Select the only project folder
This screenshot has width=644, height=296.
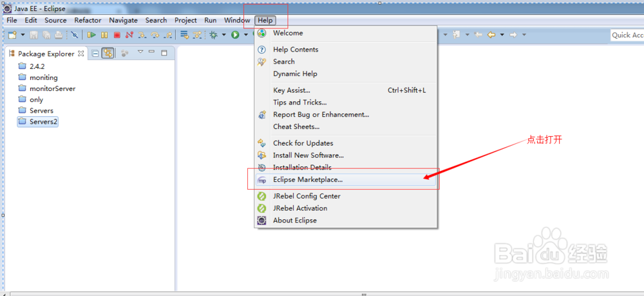31,99
